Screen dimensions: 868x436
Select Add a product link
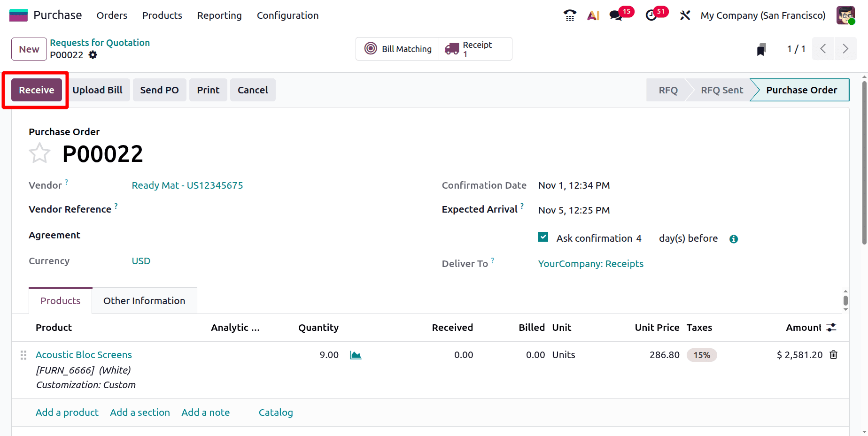tap(67, 412)
